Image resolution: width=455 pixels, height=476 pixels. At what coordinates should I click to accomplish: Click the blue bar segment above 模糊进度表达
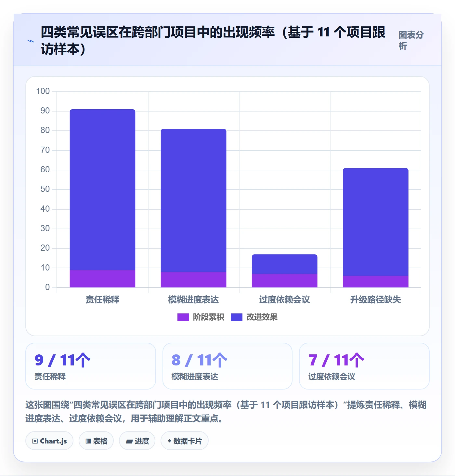pyautogui.click(x=194, y=200)
